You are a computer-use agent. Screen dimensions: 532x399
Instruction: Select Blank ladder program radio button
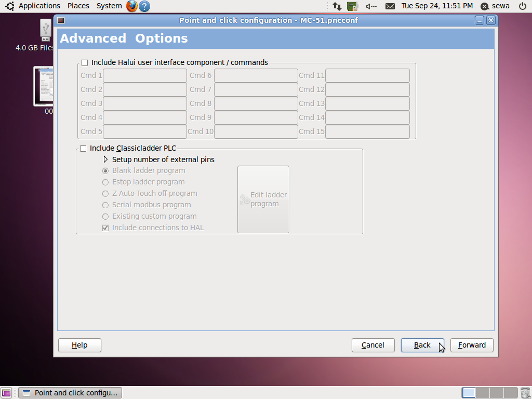(x=105, y=171)
